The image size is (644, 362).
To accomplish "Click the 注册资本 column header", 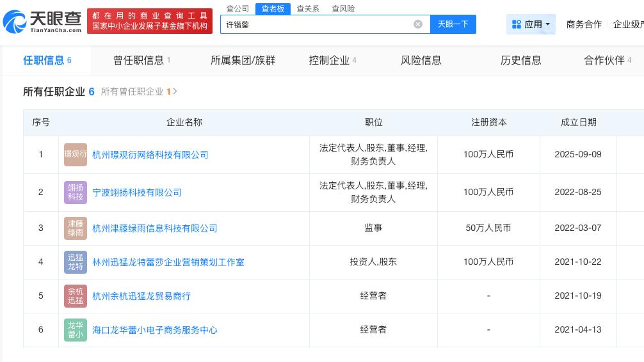I will click(488, 122).
